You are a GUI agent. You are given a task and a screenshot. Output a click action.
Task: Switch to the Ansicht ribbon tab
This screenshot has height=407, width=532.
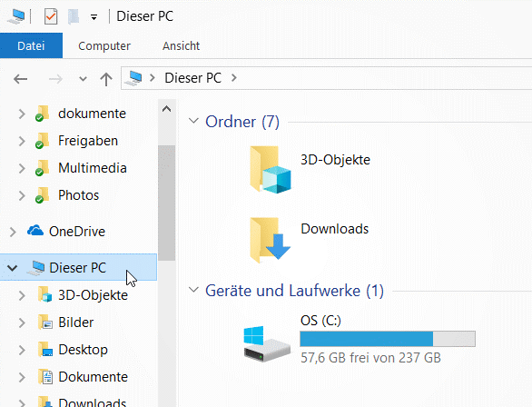(x=181, y=45)
